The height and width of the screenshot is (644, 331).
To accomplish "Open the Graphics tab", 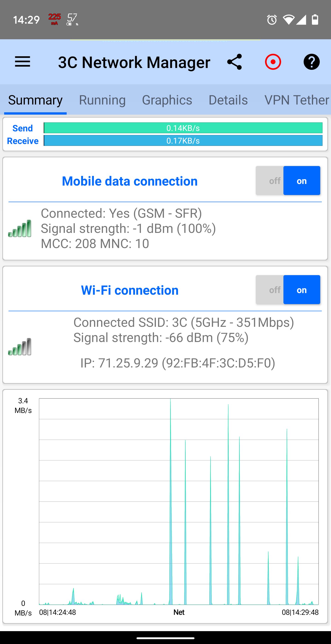I will click(x=167, y=100).
